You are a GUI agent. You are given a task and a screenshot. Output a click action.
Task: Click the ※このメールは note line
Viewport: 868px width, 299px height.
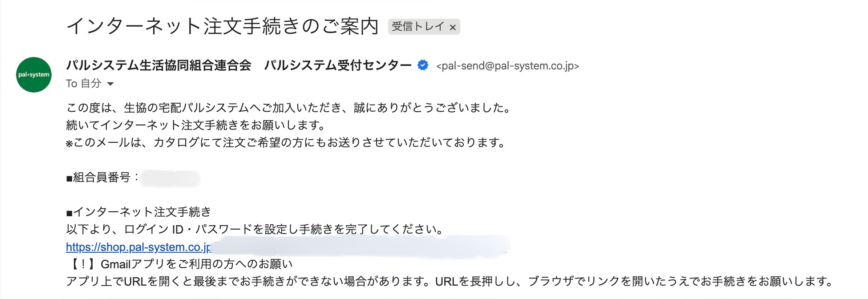[286, 142]
